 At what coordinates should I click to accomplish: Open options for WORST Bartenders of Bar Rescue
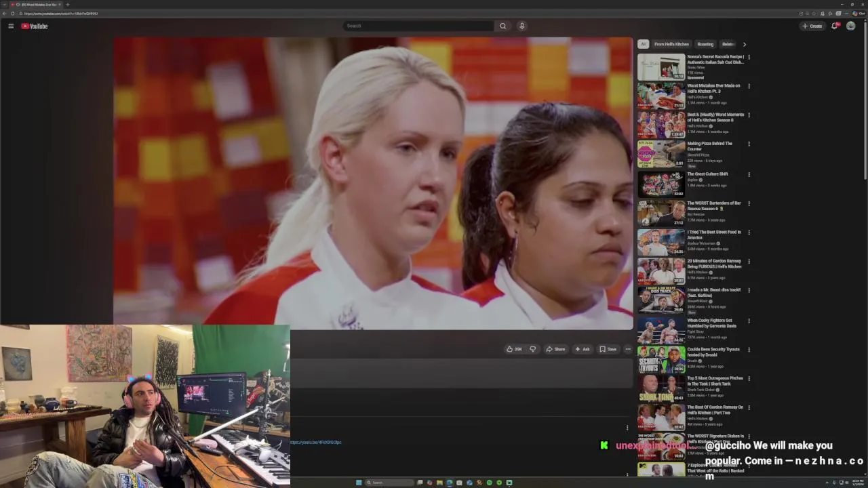point(749,203)
